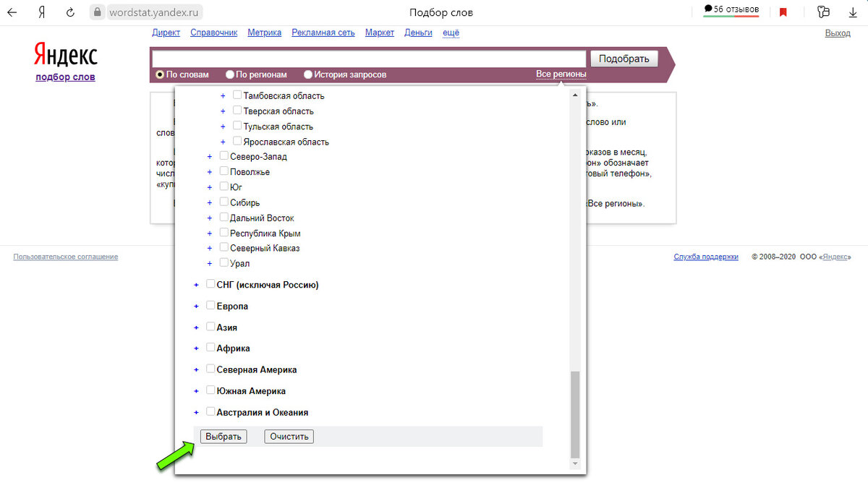Open the 56 отзывов reviews indicator
The width and height of the screenshot is (868, 501).
(x=731, y=10)
